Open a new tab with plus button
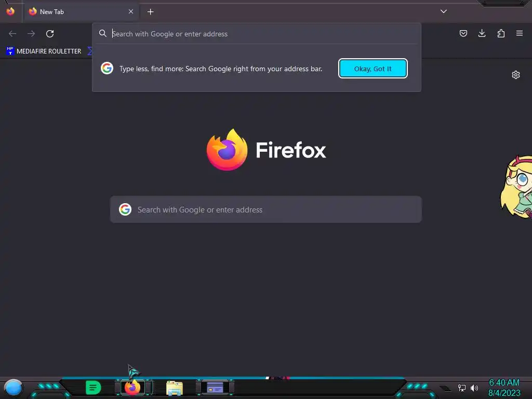Viewport: 532px width, 399px height. [x=150, y=12]
